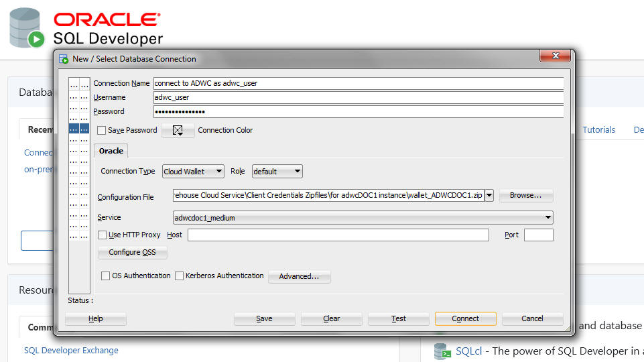644x362 pixels.
Task: Click the Connect button
Action: coord(465,318)
